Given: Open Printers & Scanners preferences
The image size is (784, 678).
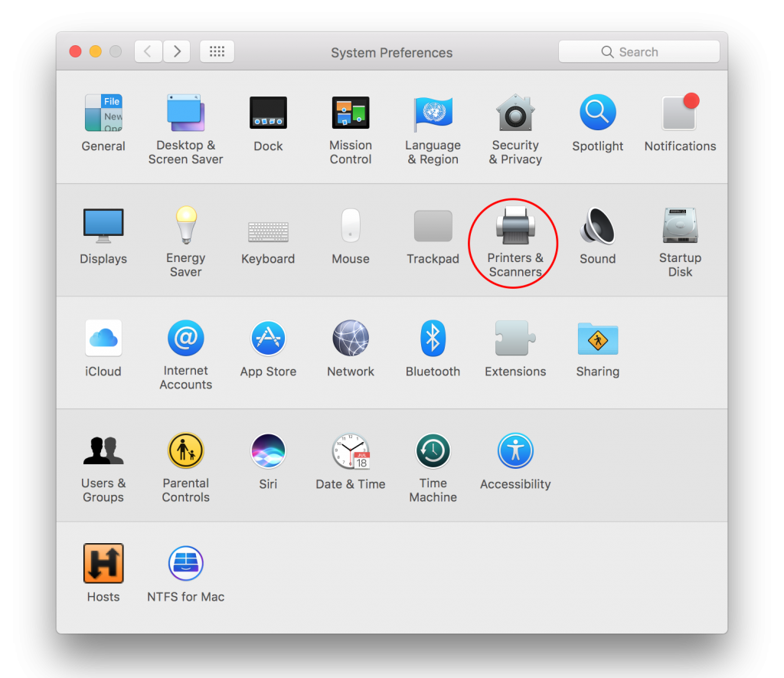Looking at the screenshot, I should coord(513,228).
